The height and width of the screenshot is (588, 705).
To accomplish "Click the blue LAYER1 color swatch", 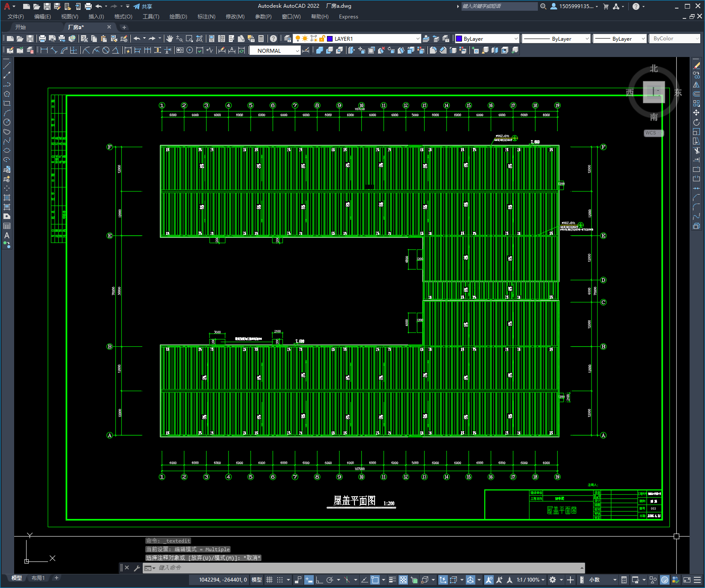I will (x=330, y=39).
